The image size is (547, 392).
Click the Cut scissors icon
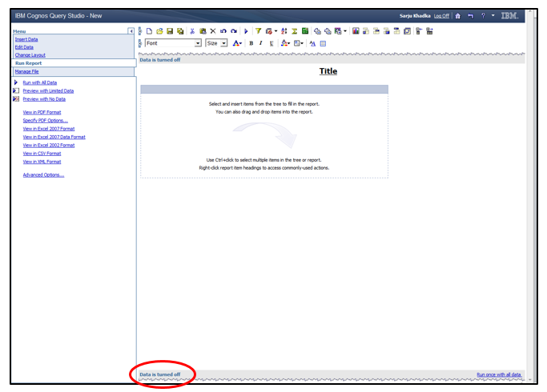pos(192,31)
